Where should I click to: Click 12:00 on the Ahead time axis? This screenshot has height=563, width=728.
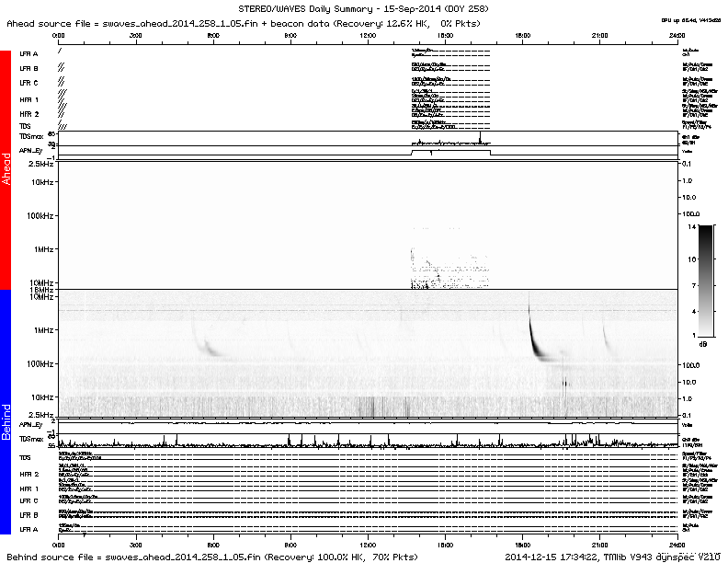[368, 35]
